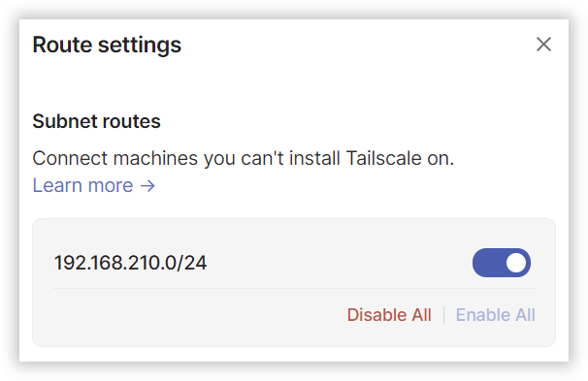Image resolution: width=588 pixels, height=381 pixels.
Task: Select the 192.168.210.0/24 route text
Action: coord(130,263)
